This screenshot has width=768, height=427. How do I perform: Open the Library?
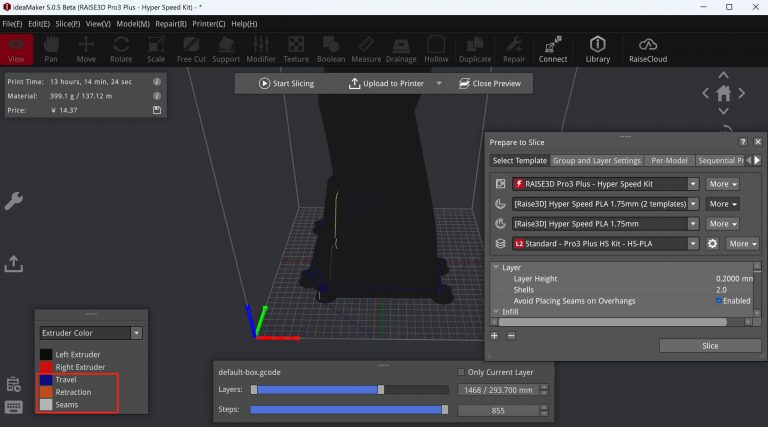tap(598, 49)
